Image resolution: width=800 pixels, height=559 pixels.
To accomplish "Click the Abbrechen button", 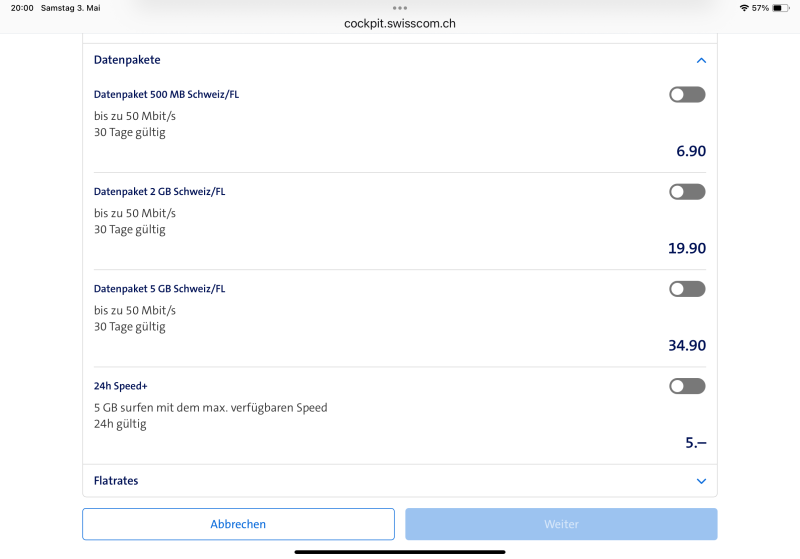I will pos(238,524).
